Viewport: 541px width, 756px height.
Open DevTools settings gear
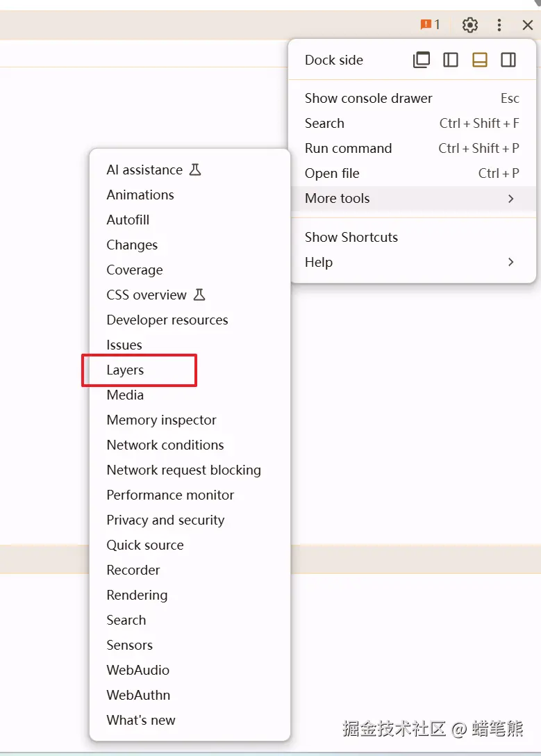click(x=469, y=24)
